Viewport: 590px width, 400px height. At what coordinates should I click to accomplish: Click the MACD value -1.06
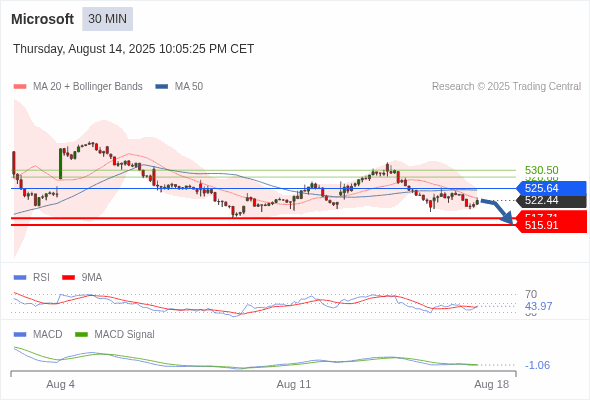(537, 365)
